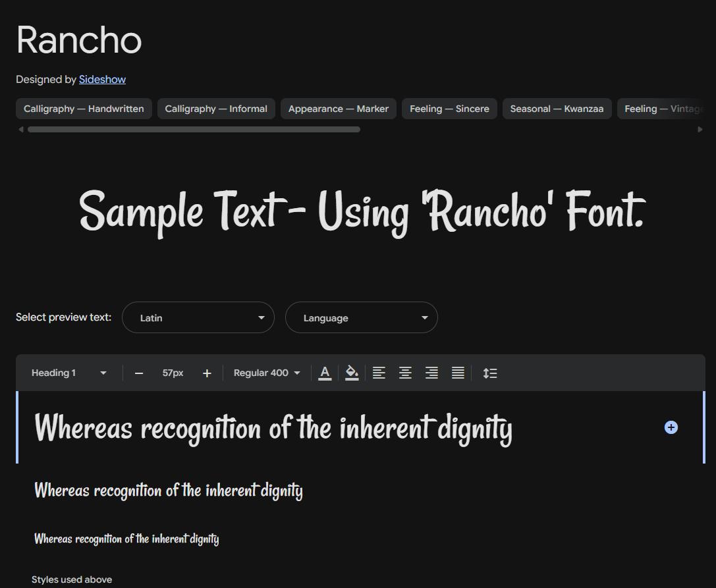
Task: Click scroll-right arrow of tag list
Action: pos(700,129)
